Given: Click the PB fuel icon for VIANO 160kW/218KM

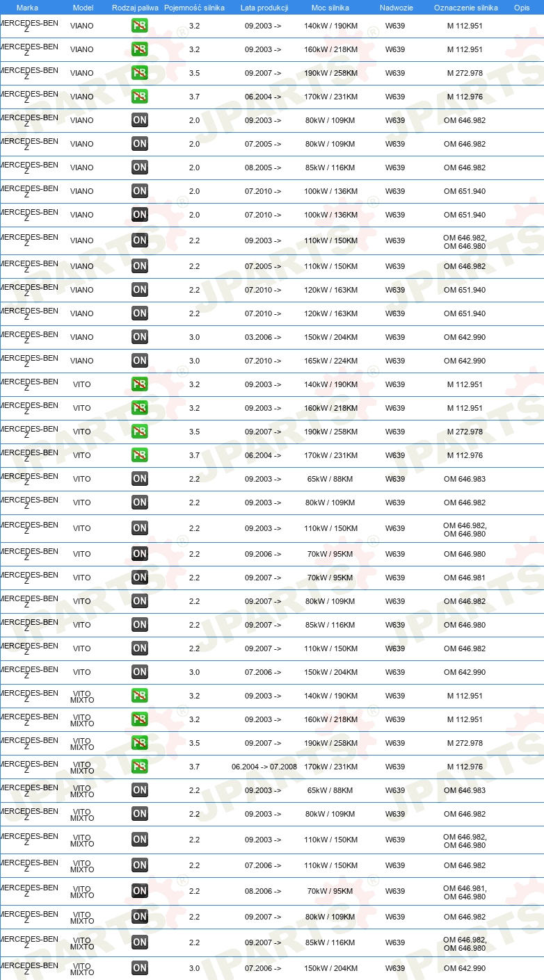Looking at the screenshot, I should [x=139, y=49].
